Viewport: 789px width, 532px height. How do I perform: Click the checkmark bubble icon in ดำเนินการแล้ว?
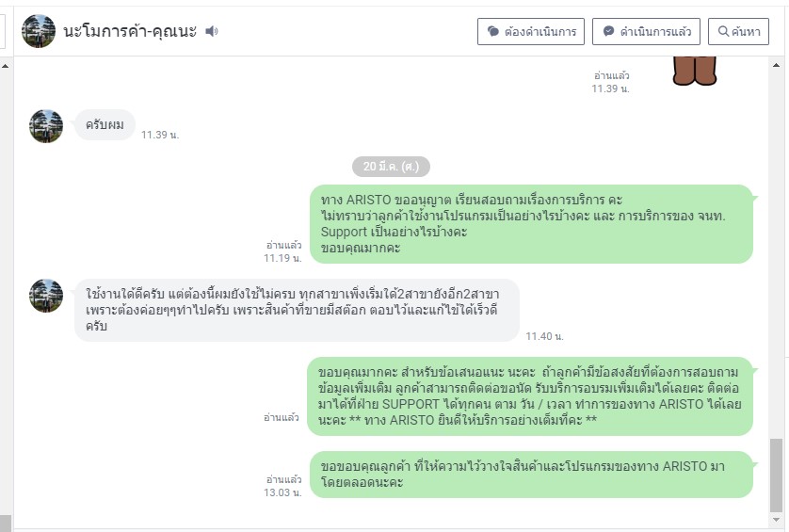point(608,31)
